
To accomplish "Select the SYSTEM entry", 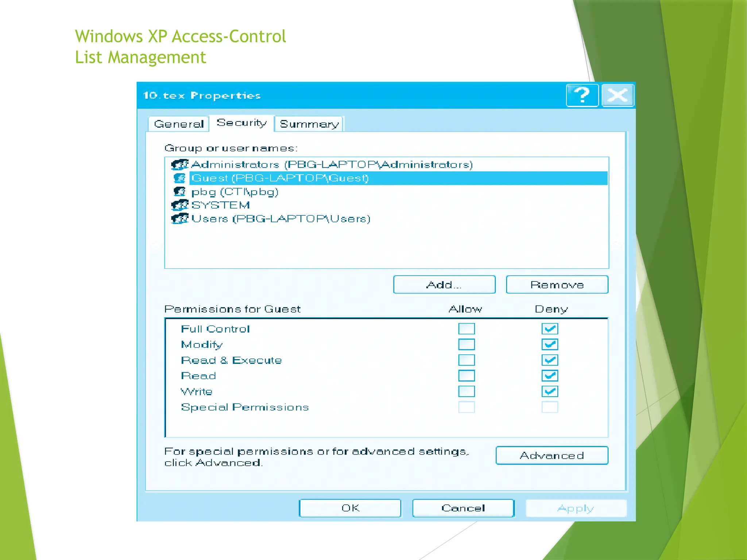I will click(387, 205).
